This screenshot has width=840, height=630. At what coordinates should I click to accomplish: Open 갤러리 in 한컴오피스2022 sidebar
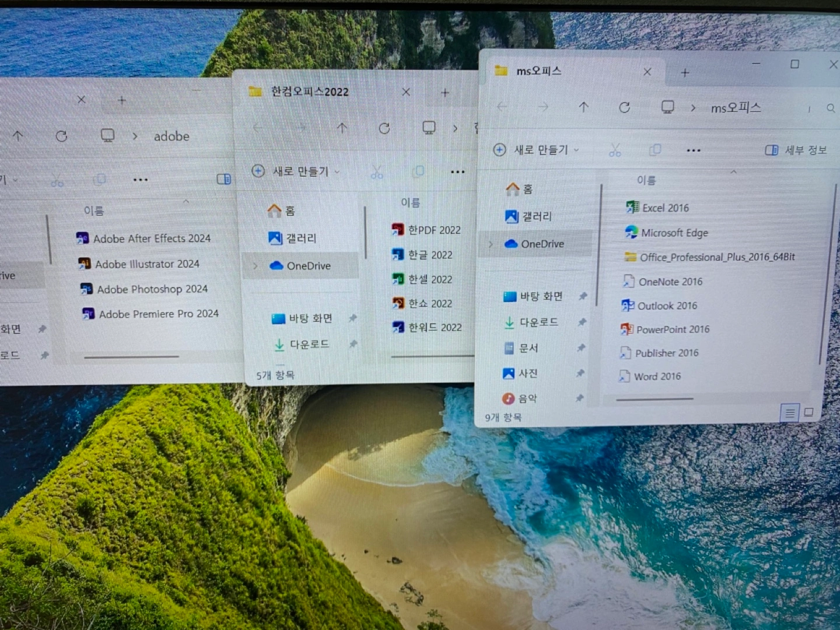pyautogui.click(x=292, y=238)
